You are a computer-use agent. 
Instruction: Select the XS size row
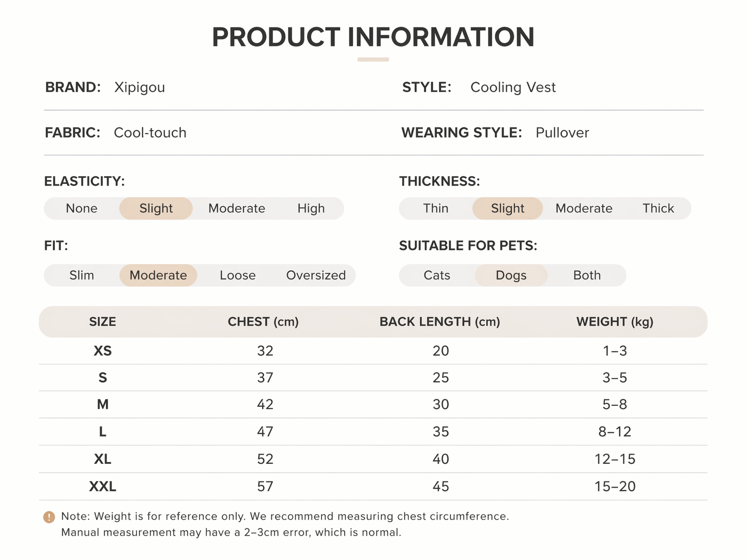[373, 351]
